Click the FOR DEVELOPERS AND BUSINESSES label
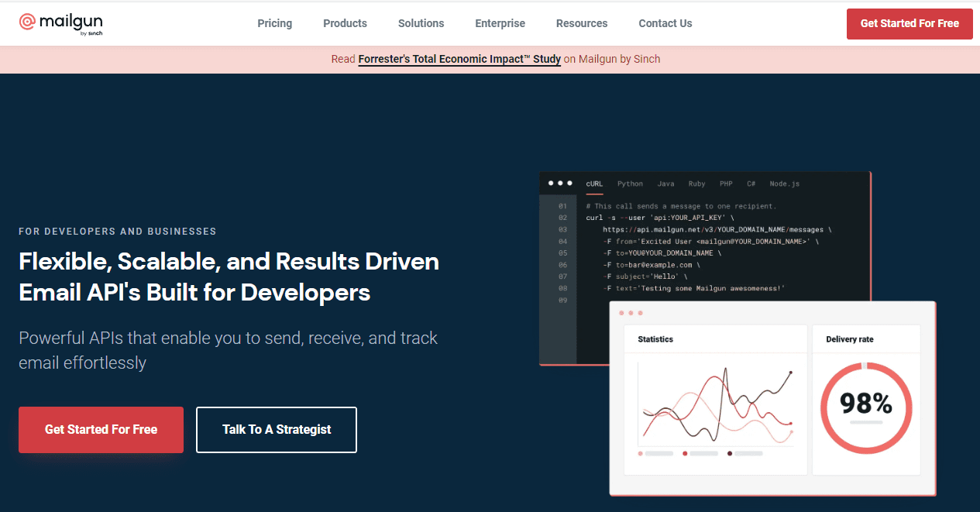This screenshot has height=512, width=980. 118,232
